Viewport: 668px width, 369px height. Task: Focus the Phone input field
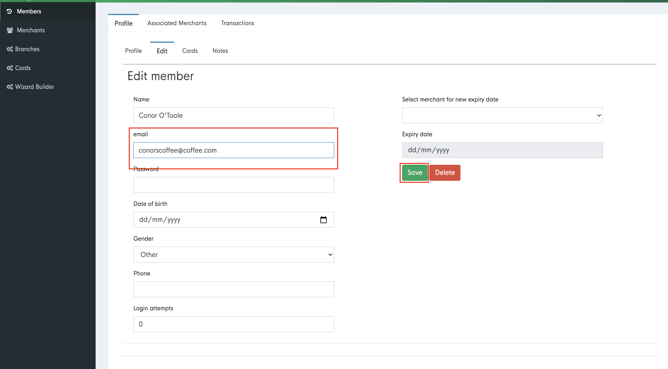(x=233, y=289)
